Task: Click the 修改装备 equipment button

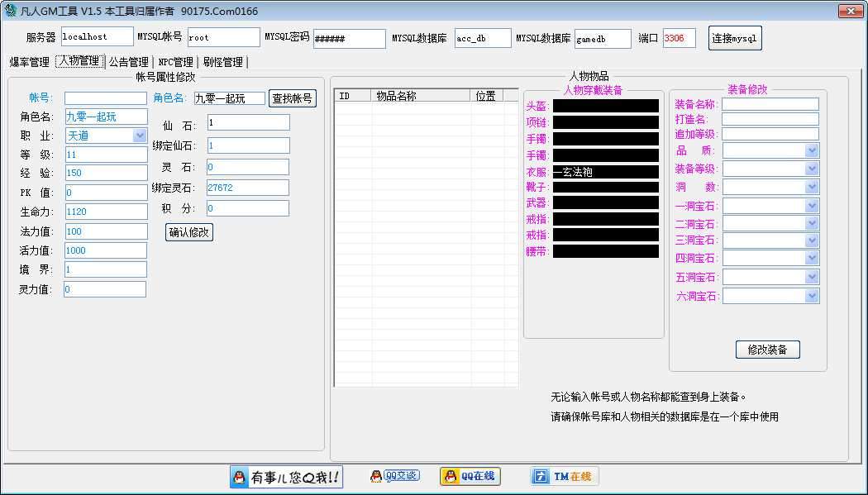Action: (x=767, y=349)
